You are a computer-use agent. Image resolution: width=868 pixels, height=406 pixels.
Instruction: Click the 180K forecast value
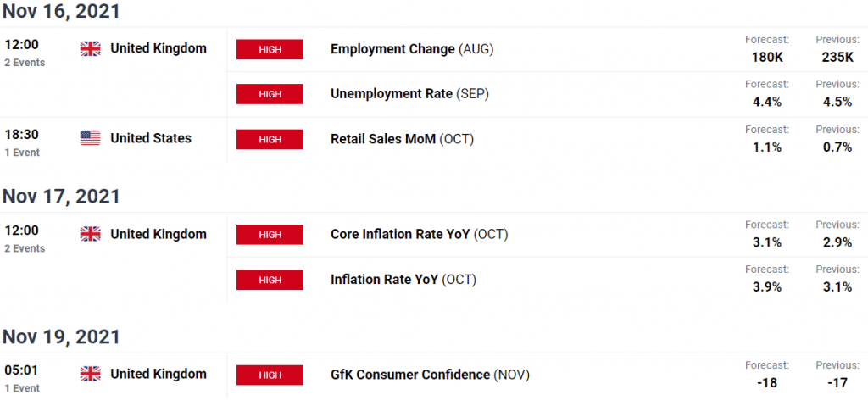pyautogui.click(x=766, y=56)
